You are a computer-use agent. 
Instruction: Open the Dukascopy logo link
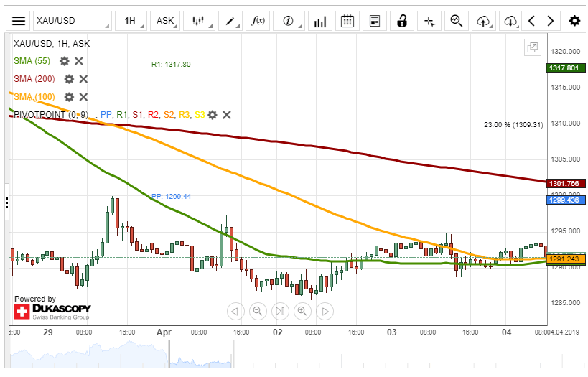tap(52, 312)
